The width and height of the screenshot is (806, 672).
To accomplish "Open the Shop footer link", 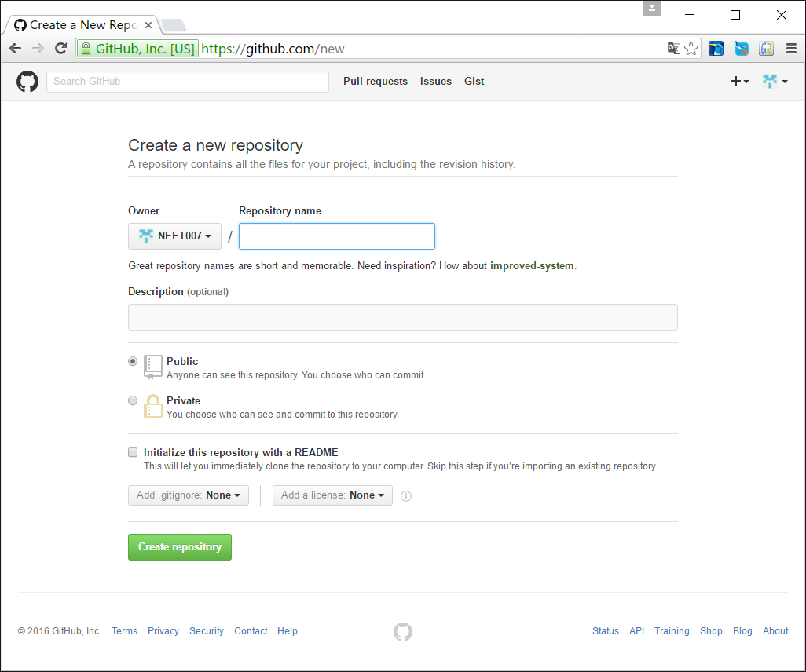I will pos(711,631).
